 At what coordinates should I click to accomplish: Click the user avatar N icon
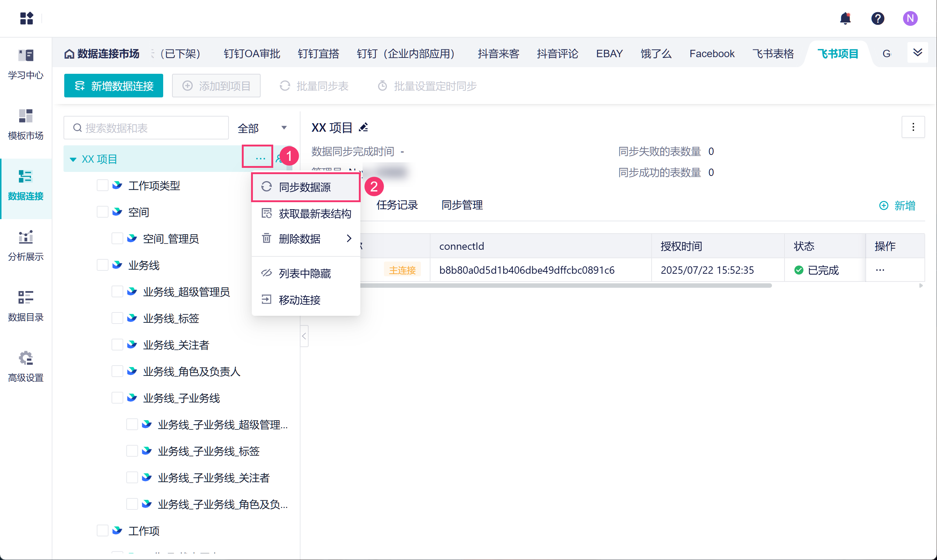pyautogui.click(x=910, y=18)
